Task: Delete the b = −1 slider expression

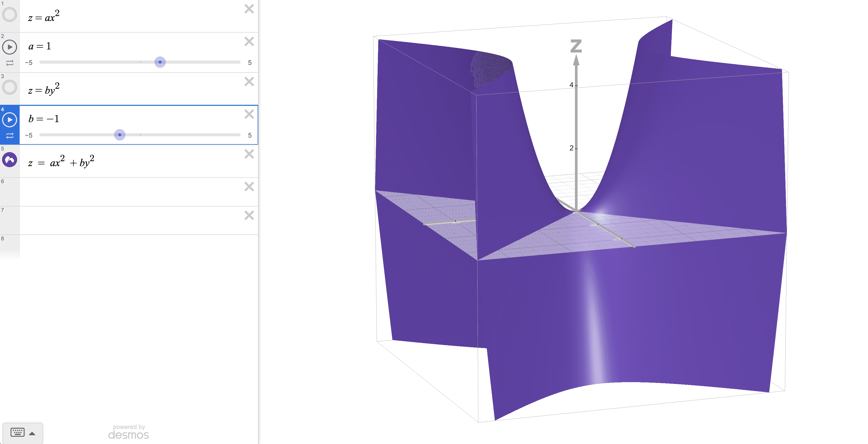Action: click(249, 114)
